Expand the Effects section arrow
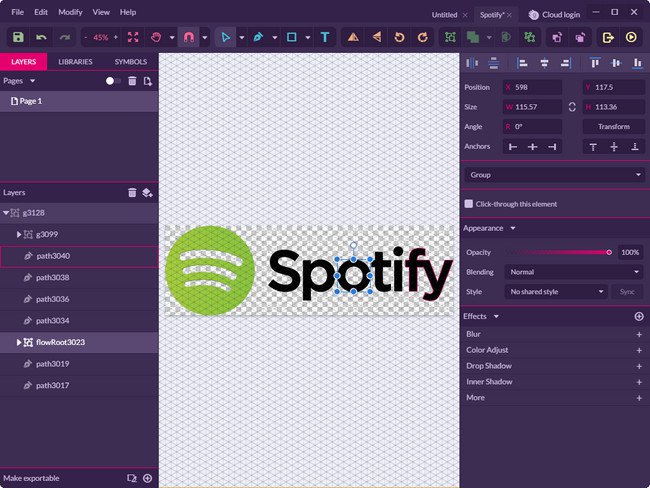The width and height of the screenshot is (650, 488). [496, 316]
